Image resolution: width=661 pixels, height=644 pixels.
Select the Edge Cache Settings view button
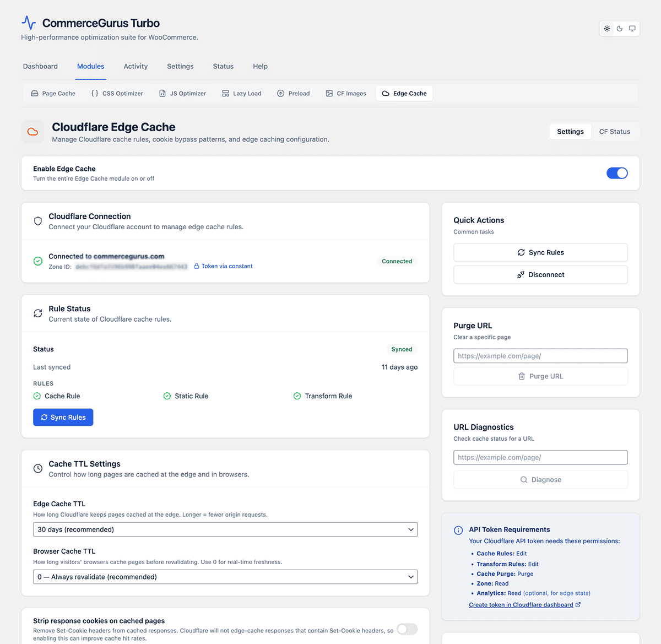tap(570, 132)
